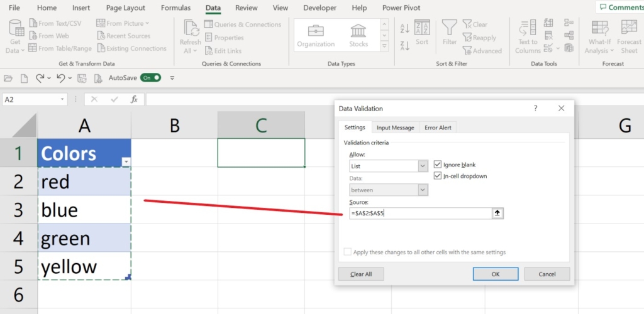Click the Redo arrow in quick access
Image resolution: width=644 pixels, height=314 pixels.
pyautogui.click(x=40, y=78)
